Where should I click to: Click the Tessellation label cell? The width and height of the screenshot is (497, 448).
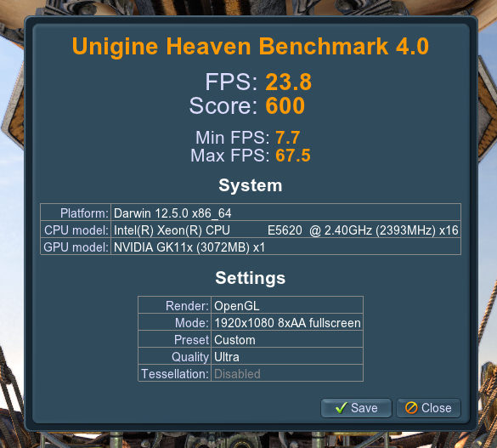(x=175, y=374)
